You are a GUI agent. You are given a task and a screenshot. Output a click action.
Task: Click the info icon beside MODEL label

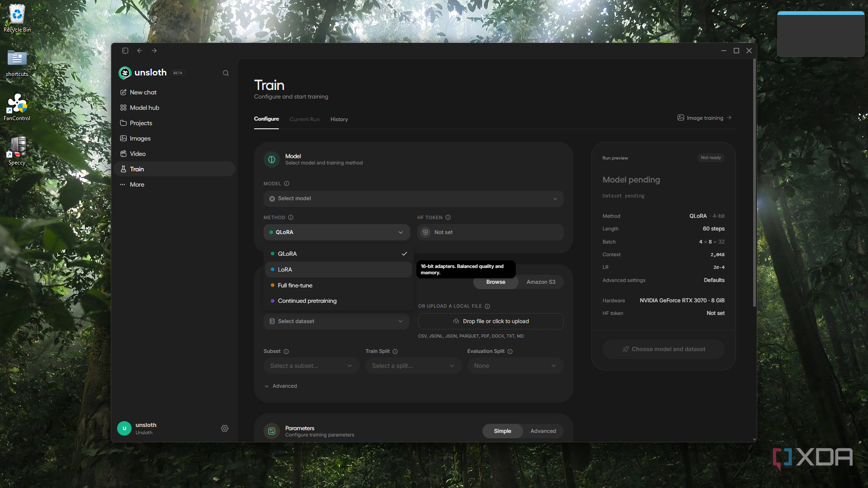click(287, 183)
